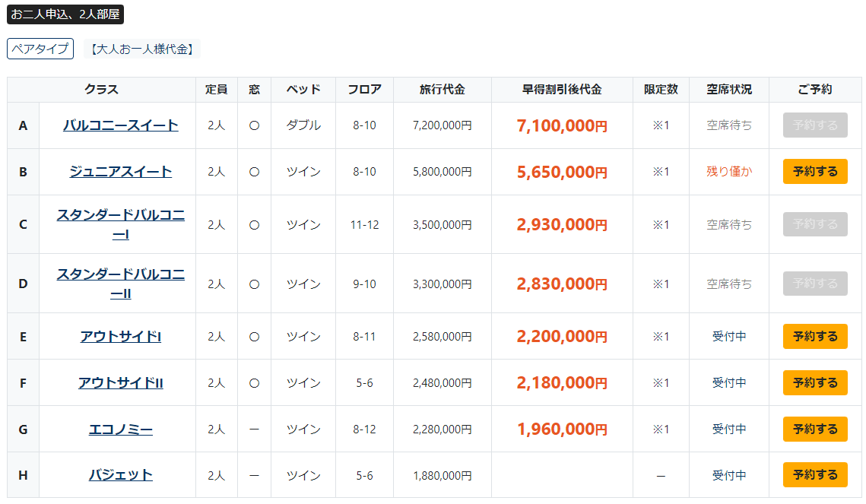Open the アウトサイドII class link
Screen dimensions: 866x504
(x=120, y=382)
